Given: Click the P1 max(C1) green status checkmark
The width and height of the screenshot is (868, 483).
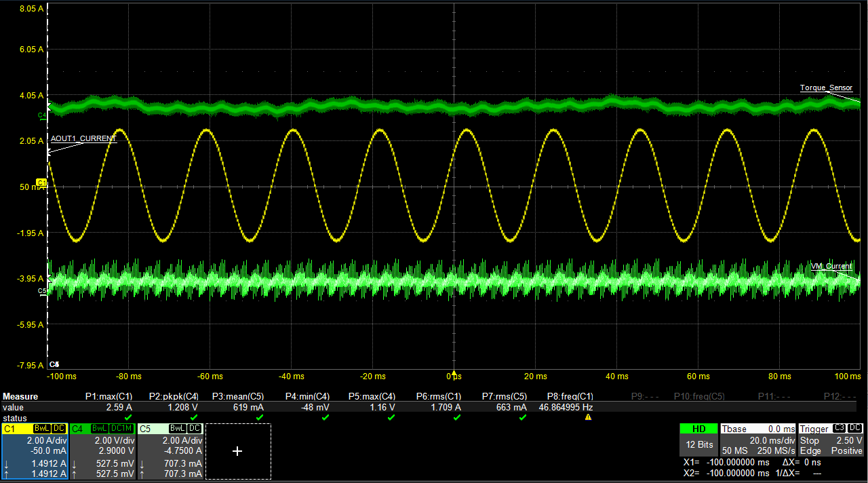Looking at the screenshot, I should pyautogui.click(x=128, y=417).
